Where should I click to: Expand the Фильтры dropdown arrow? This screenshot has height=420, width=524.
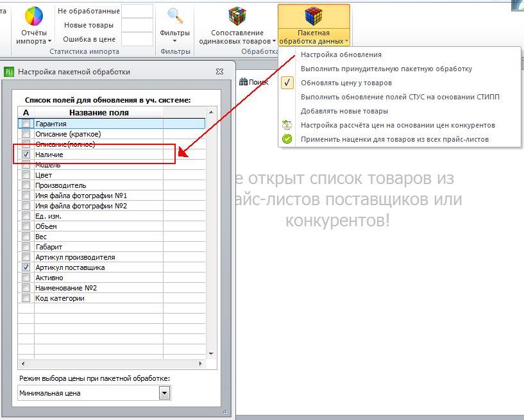(175, 41)
